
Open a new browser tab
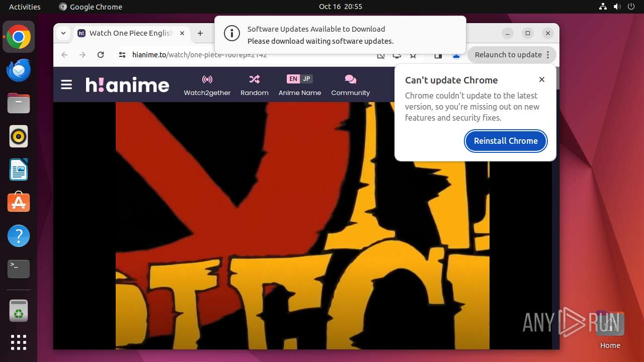pos(200,33)
